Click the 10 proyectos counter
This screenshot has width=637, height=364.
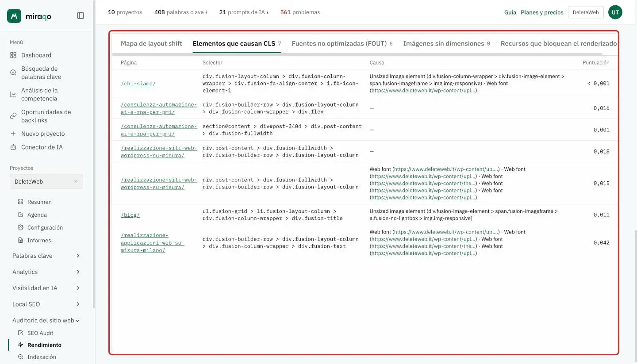[125, 12]
